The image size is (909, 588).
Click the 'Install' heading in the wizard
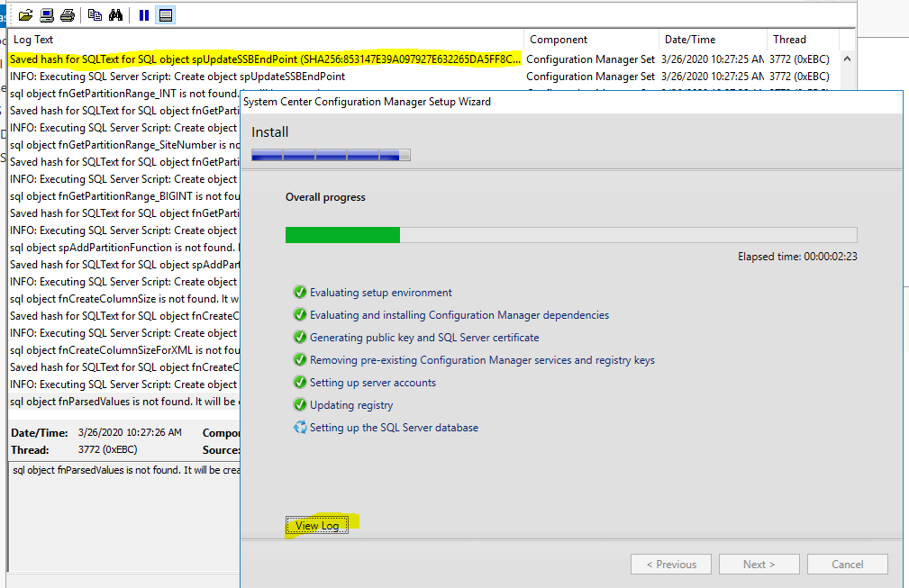(269, 132)
